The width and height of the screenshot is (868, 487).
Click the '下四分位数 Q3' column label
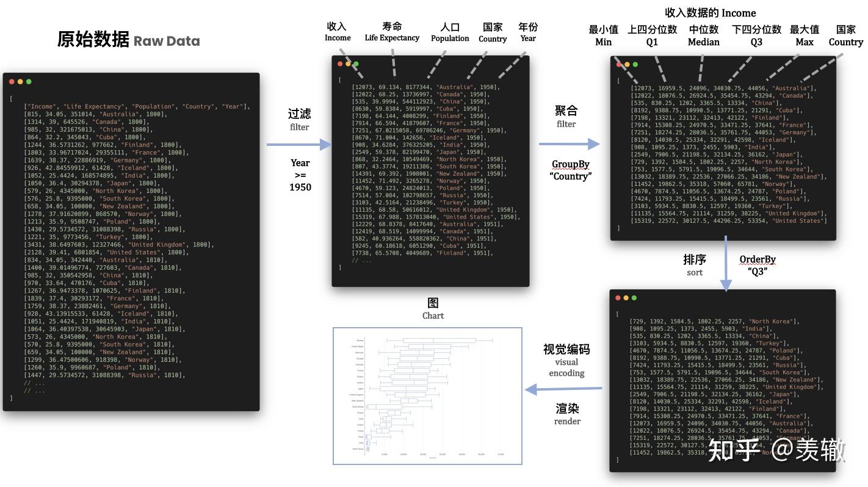click(x=756, y=35)
